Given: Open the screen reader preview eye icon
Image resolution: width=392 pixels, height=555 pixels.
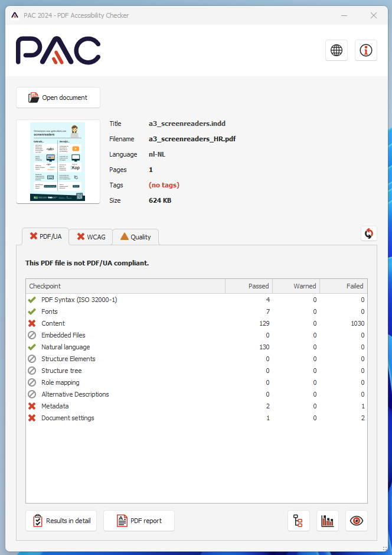Looking at the screenshot, I should (x=357, y=521).
